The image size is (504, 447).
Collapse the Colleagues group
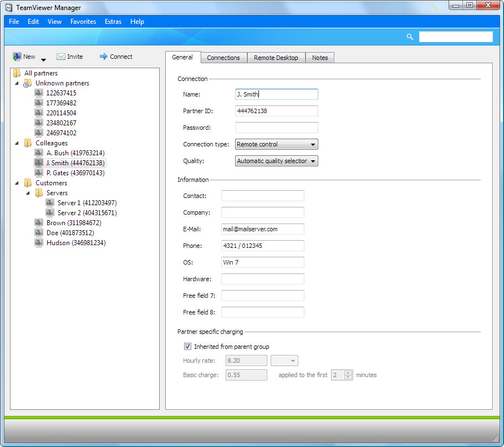tap(17, 143)
